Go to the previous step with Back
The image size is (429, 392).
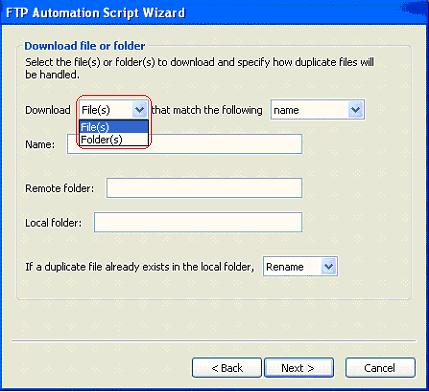(x=227, y=368)
